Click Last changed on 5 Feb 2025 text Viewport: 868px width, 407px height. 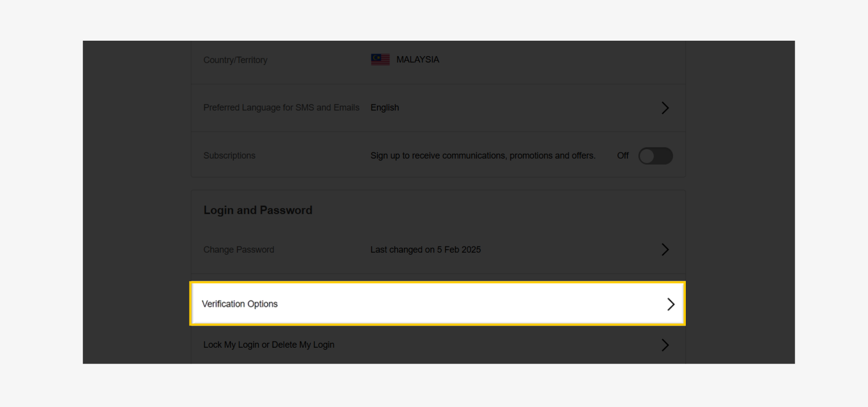tap(425, 250)
